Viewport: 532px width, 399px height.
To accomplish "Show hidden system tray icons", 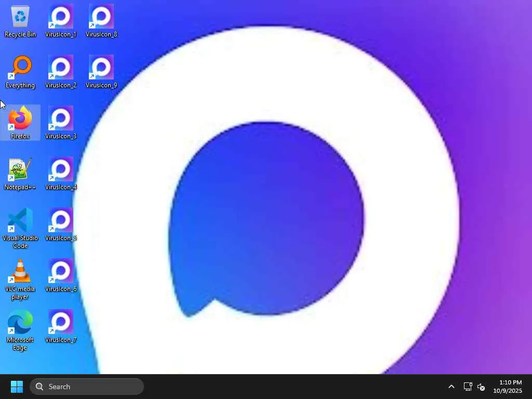I will click(x=451, y=387).
